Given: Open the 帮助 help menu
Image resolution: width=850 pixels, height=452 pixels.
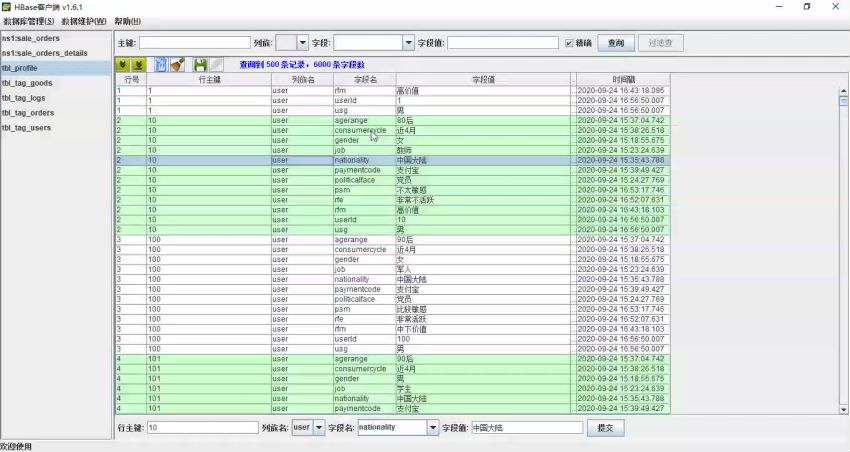Looking at the screenshot, I should (127, 21).
